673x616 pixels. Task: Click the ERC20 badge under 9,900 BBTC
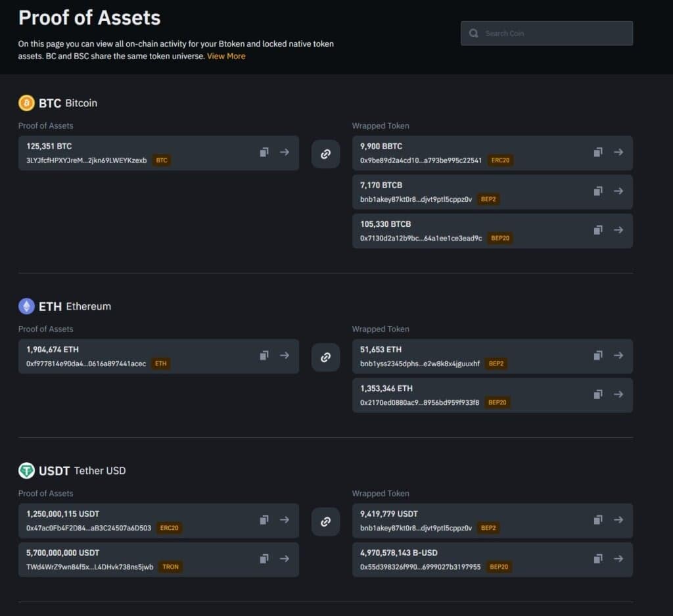click(x=500, y=160)
